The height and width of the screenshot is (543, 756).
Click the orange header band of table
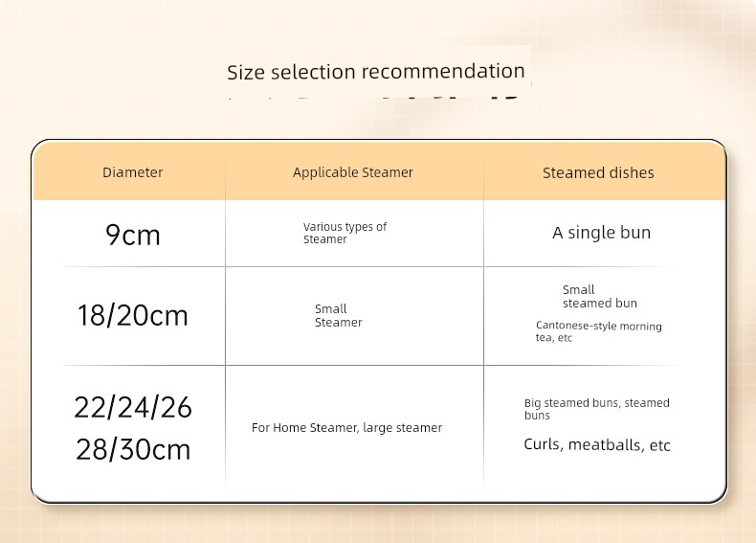(379, 171)
